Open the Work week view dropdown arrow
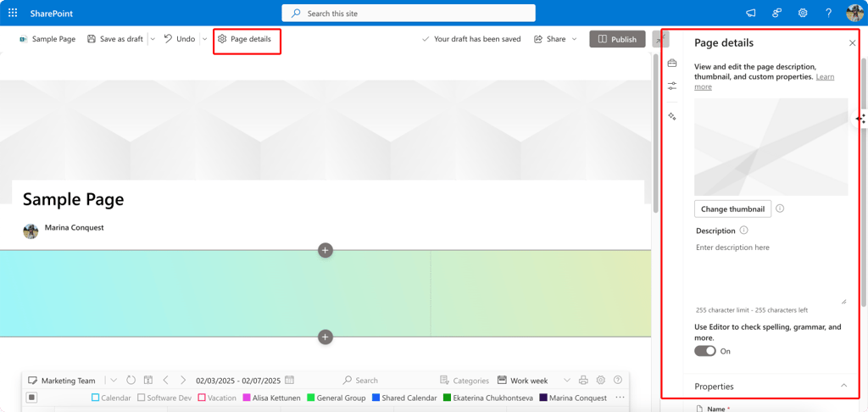Screen dimensions: 868x412 [x=567, y=380]
